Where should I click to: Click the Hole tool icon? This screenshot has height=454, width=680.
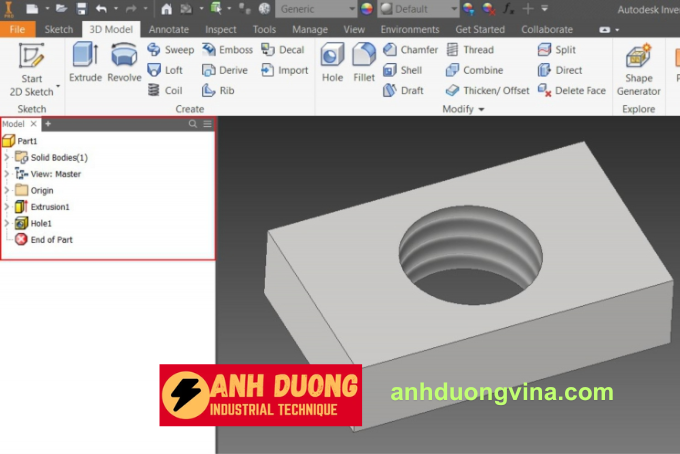click(332, 62)
